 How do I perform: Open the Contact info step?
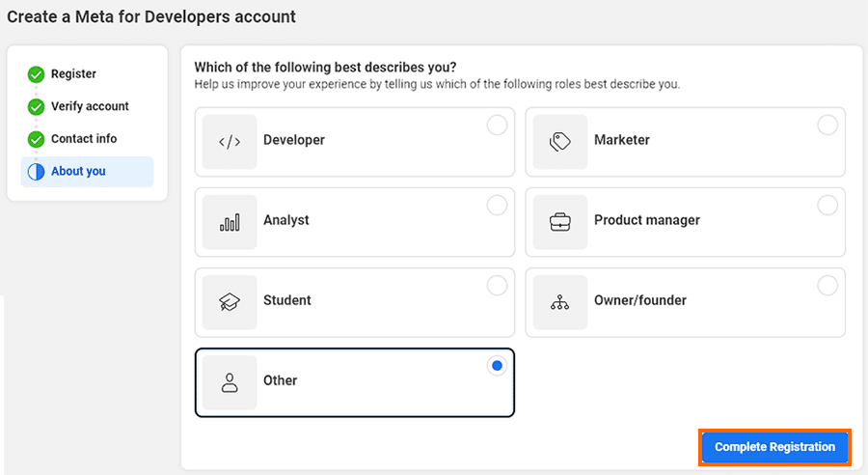tap(84, 139)
